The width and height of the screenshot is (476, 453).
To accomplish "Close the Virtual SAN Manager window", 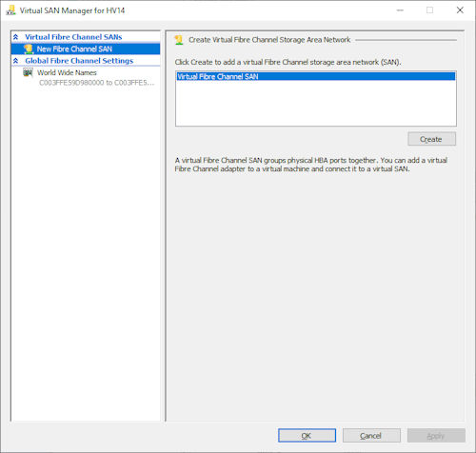I will coord(460,10).
